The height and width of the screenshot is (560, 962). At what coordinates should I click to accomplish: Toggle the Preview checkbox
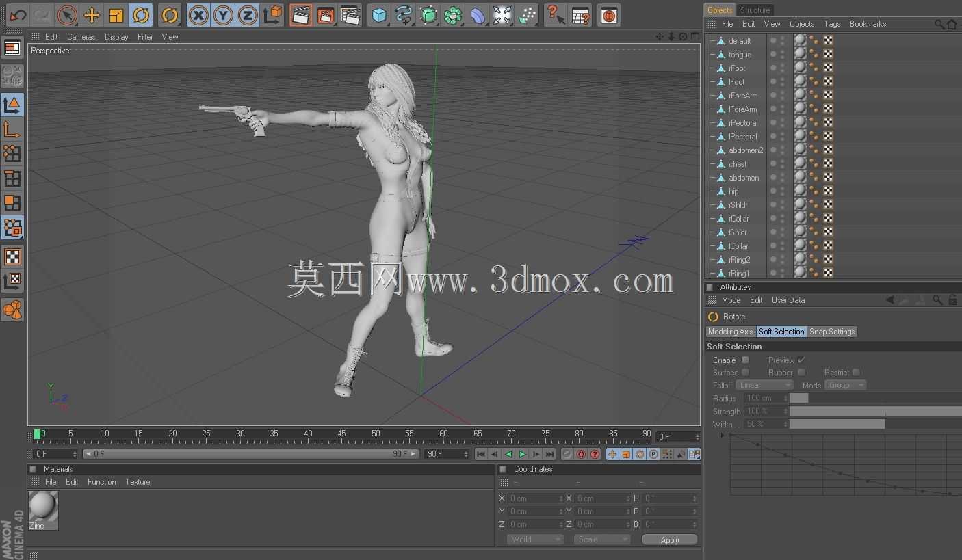click(801, 360)
